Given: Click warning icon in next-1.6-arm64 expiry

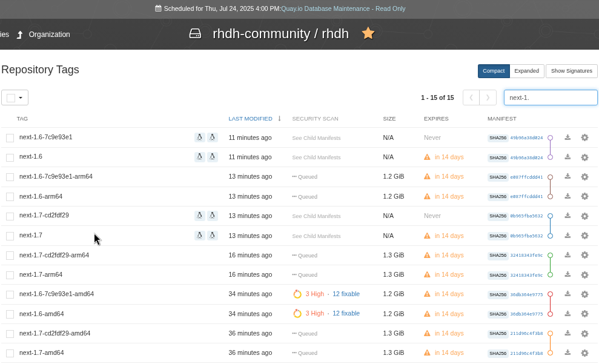Looking at the screenshot, I should tap(427, 196).
